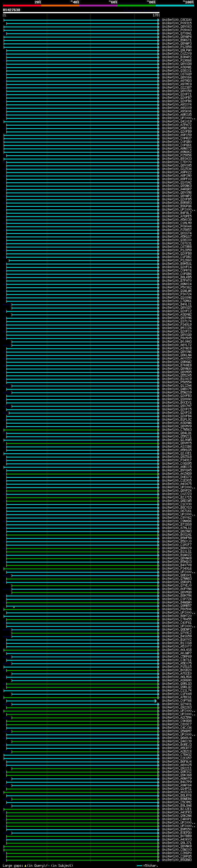The height and width of the screenshot is (868, 197).
Task: Select the UniRef100_A7HL12 hit
Action: click(177, 528)
